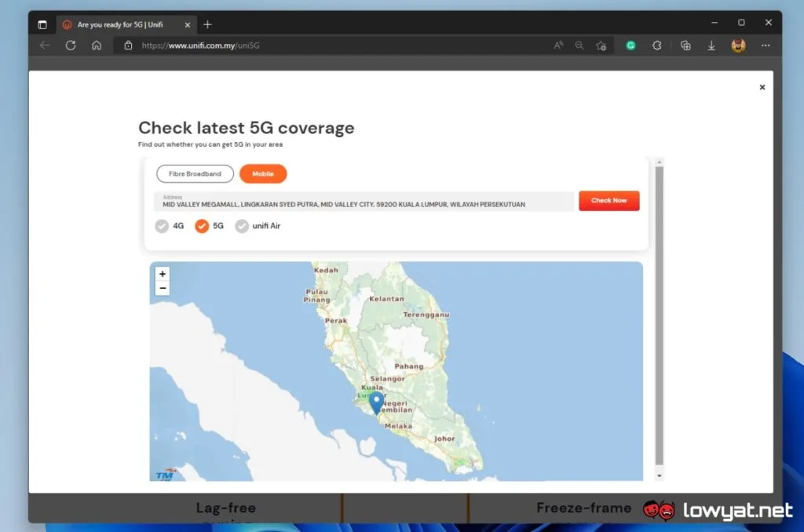Image resolution: width=804 pixels, height=532 pixels.
Task: Click the Kelantan label on map
Action: [x=386, y=299]
